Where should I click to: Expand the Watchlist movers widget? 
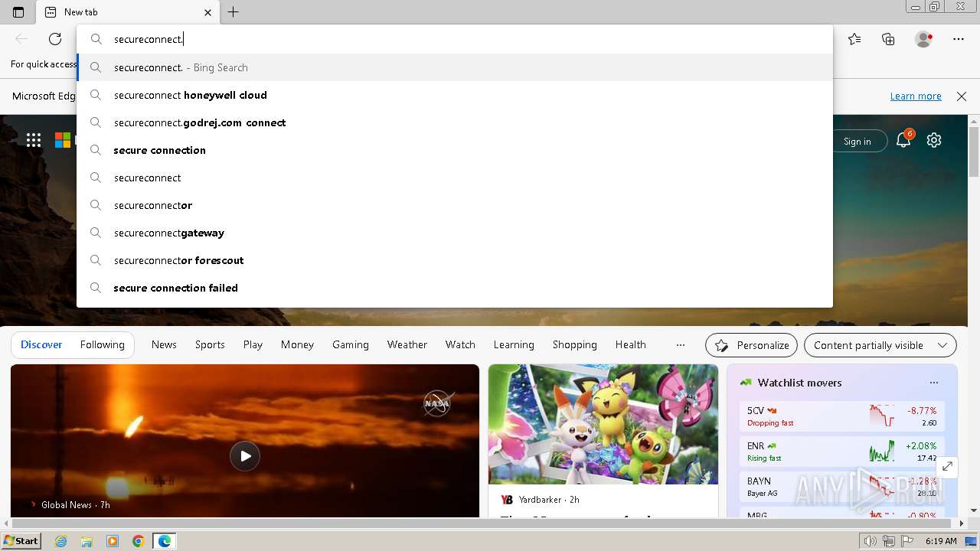tap(947, 466)
